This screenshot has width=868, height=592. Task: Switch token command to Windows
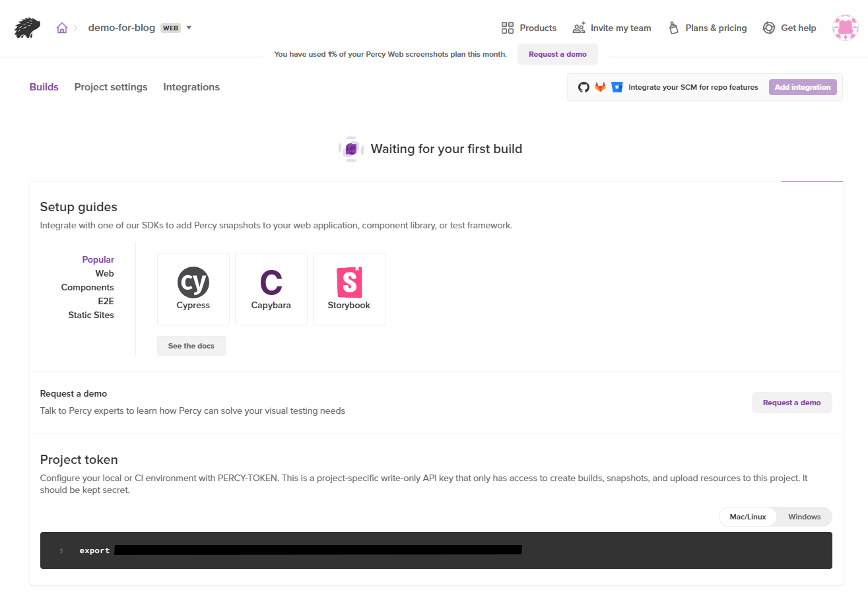[804, 517]
